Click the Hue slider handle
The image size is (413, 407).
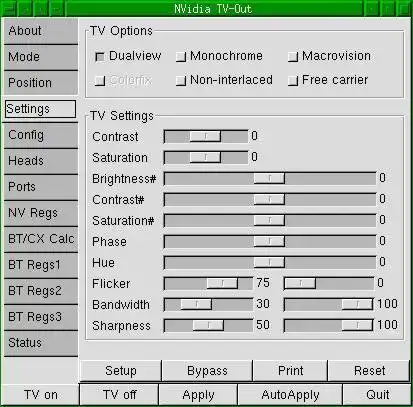tap(269, 262)
